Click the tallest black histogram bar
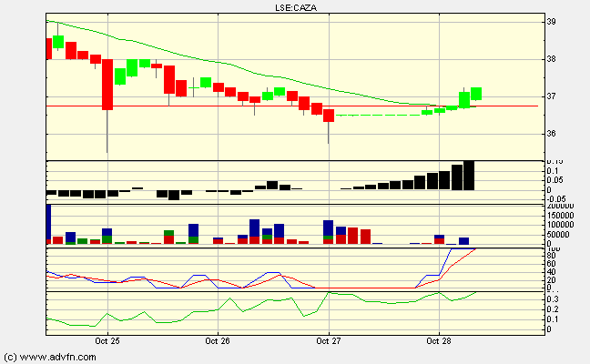590x364 pixels. [469, 176]
